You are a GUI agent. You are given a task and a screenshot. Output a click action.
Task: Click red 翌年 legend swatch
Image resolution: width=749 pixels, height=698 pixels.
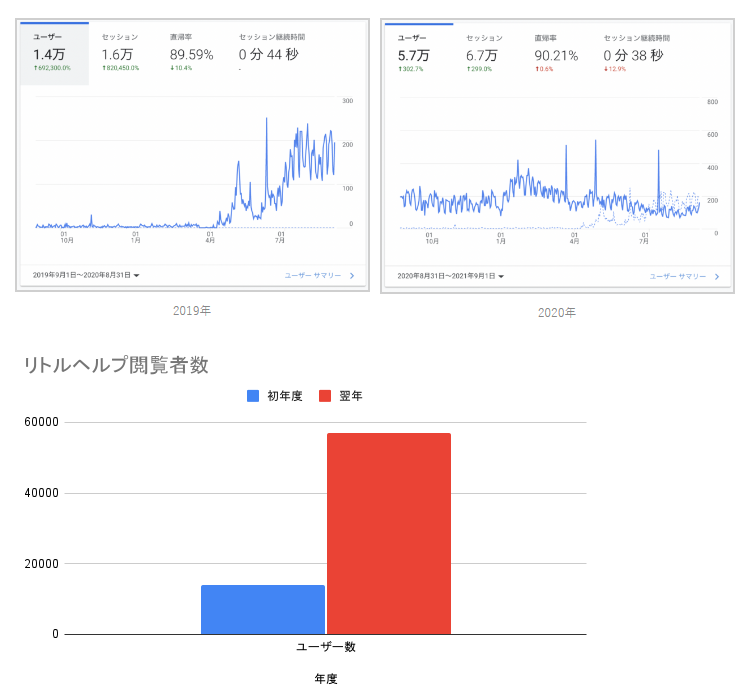(x=325, y=396)
